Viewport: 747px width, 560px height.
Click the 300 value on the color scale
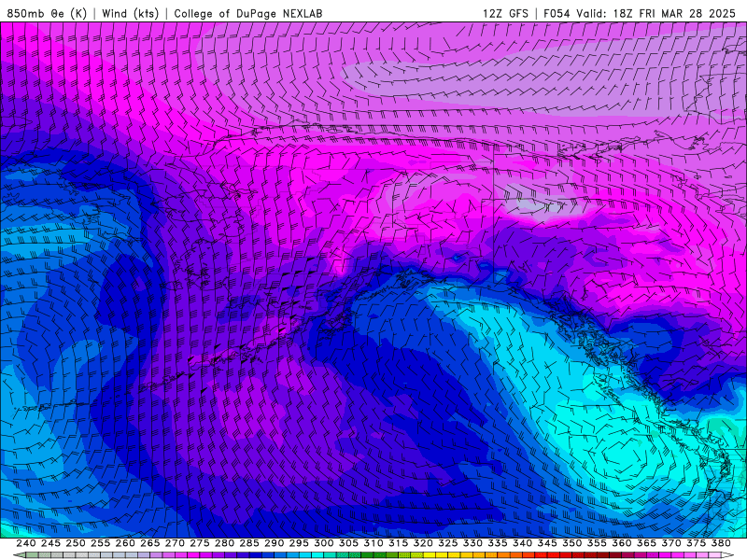323,543
